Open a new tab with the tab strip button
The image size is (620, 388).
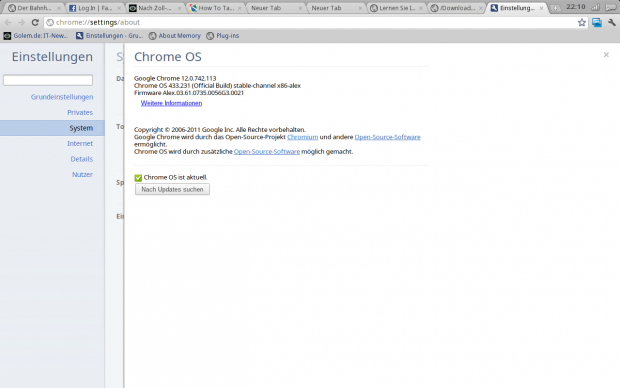(x=555, y=8)
